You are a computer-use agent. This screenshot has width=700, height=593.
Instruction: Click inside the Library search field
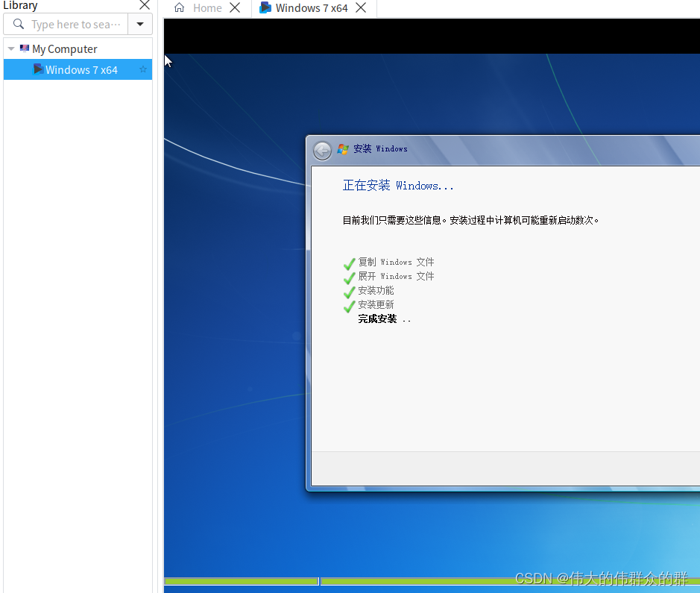coord(75,24)
